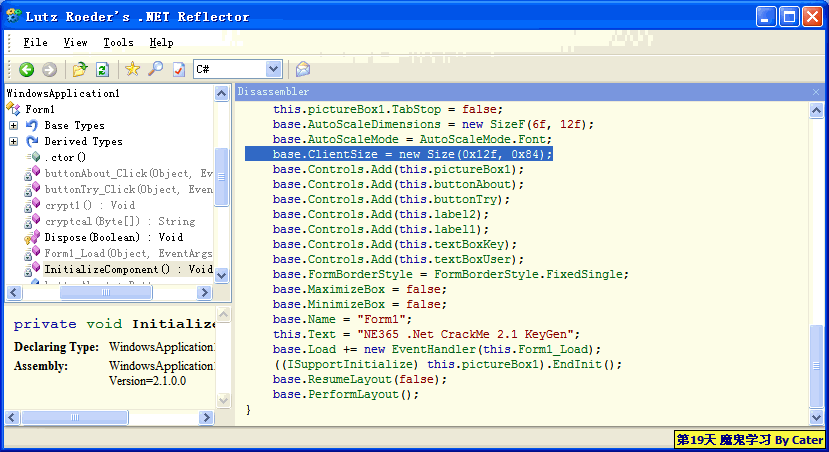Click the WindowsApplication1 namespace text
Image resolution: width=829 pixels, height=452 pixels.
point(63,94)
